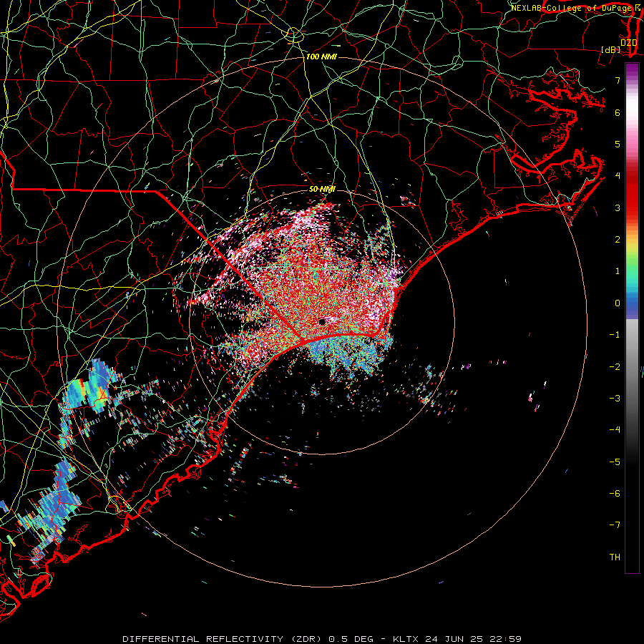Click the -1 dB label on color scale

(615, 335)
